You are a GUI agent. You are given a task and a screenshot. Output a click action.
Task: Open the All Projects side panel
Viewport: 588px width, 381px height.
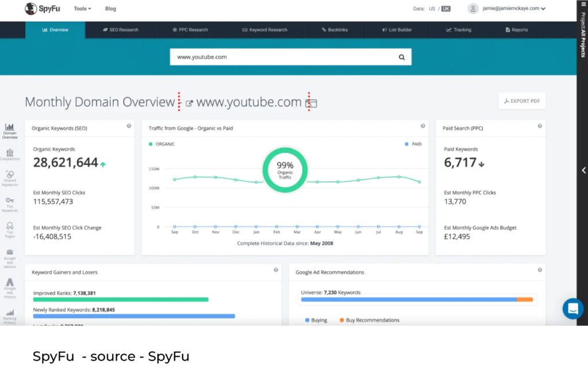coord(583,35)
